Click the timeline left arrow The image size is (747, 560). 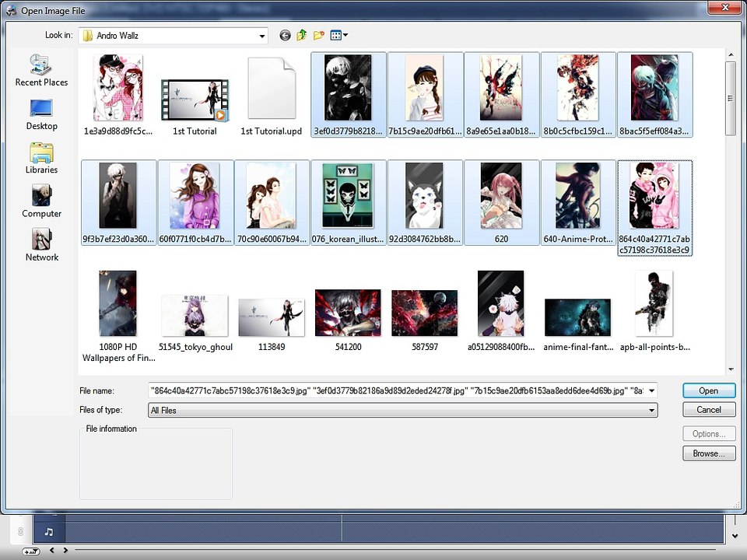(x=51, y=551)
